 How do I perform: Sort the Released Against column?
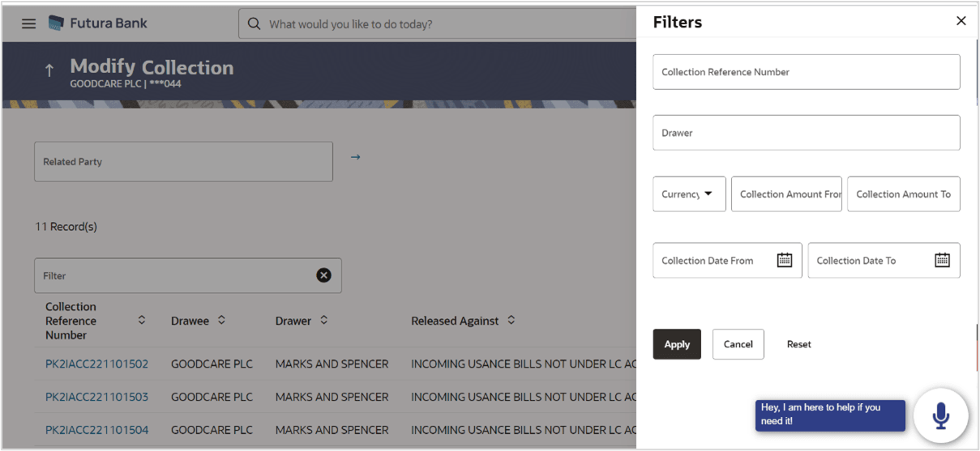[x=511, y=321]
